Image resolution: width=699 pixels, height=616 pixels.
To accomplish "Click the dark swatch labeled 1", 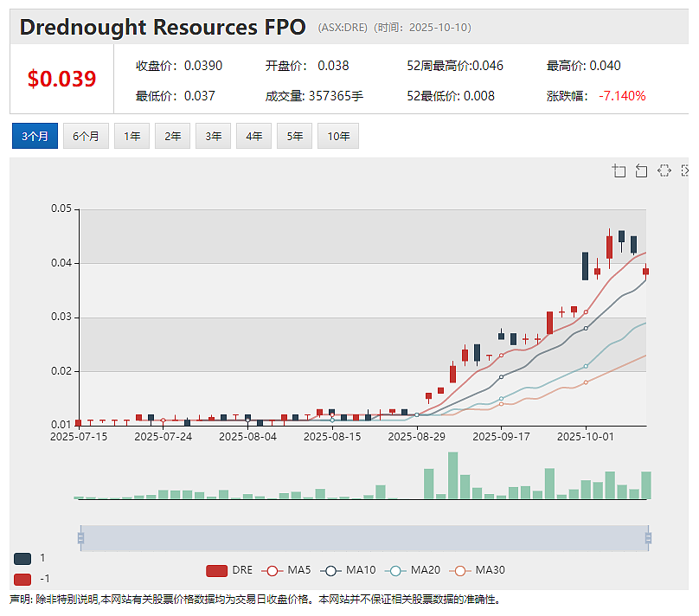I will click(x=22, y=559).
